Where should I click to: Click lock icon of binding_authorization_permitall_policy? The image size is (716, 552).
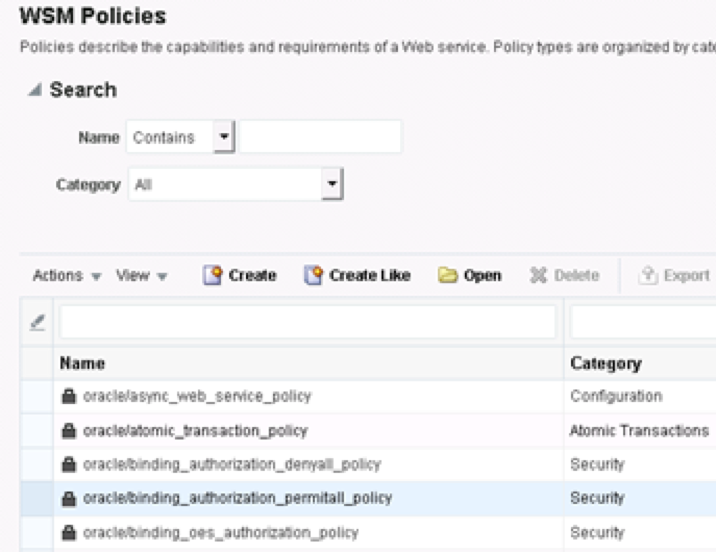69,499
